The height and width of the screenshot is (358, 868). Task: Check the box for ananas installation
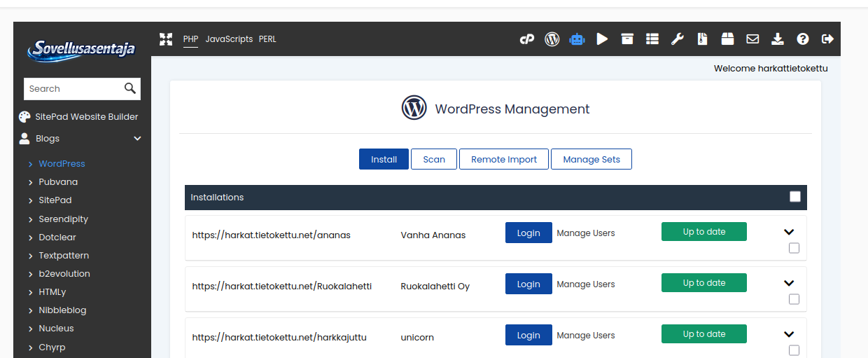[794, 248]
